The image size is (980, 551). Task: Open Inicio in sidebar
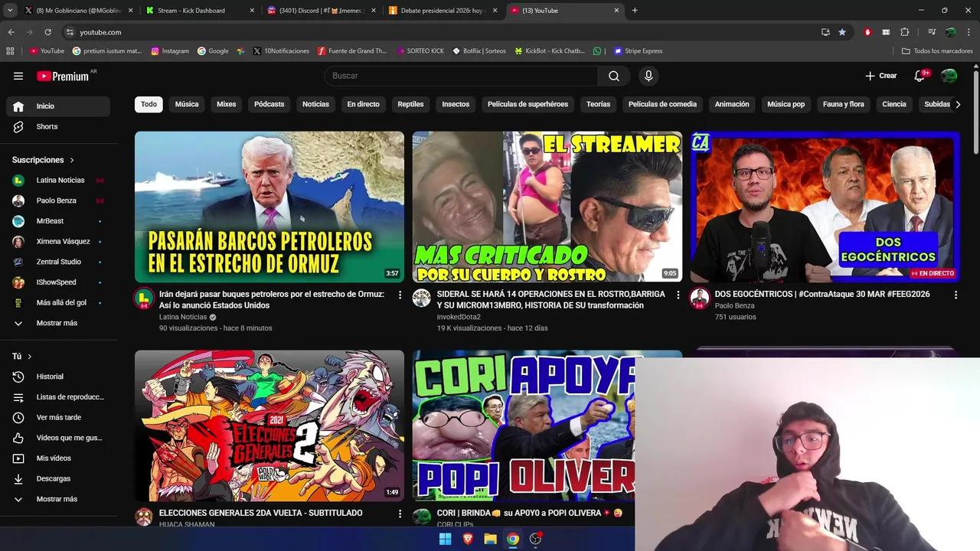pyautogui.click(x=58, y=106)
